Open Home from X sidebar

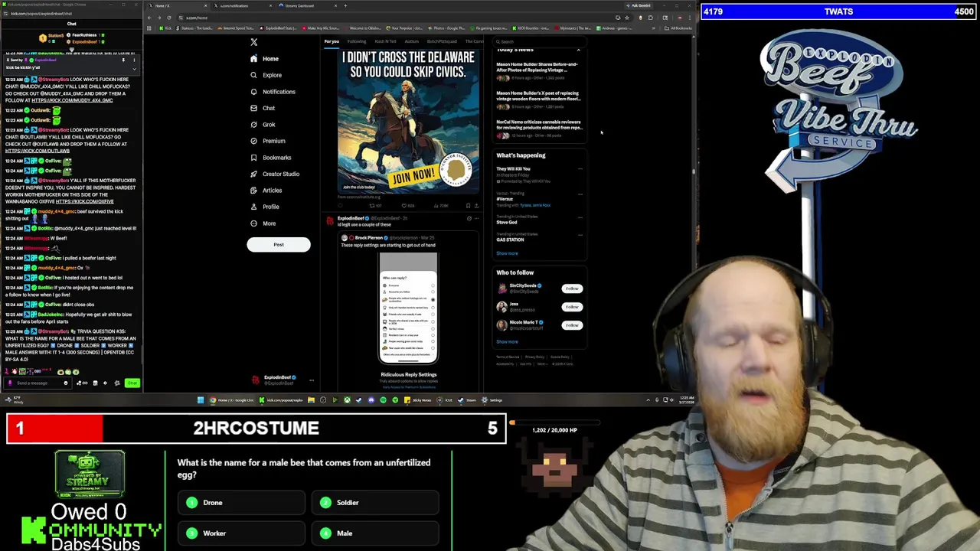[x=263, y=59]
